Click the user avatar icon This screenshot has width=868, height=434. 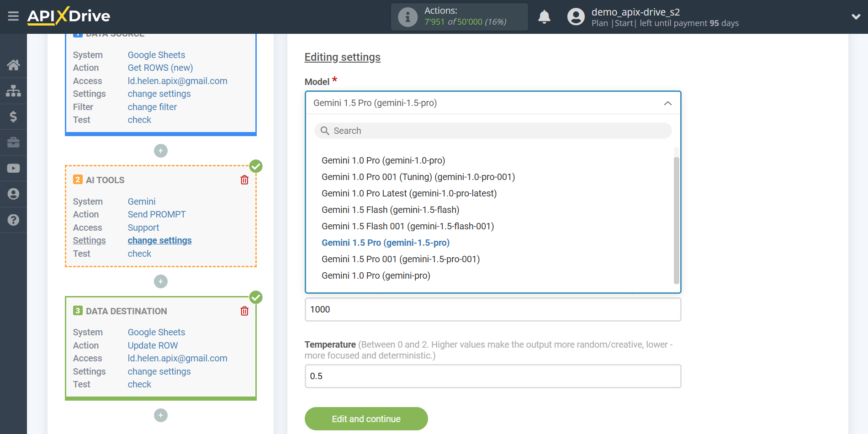pos(576,17)
